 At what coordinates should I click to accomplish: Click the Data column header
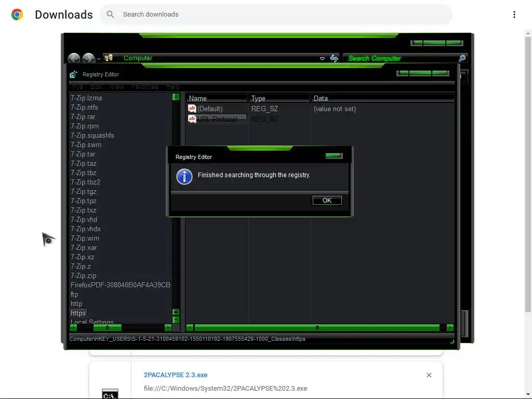pyautogui.click(x=382, y=98)
